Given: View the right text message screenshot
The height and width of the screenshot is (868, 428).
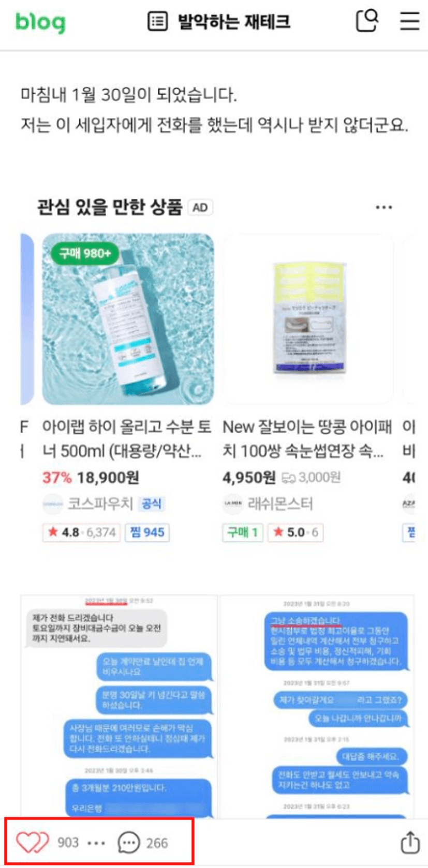Looking at the screenshot, I should [317, 706].
